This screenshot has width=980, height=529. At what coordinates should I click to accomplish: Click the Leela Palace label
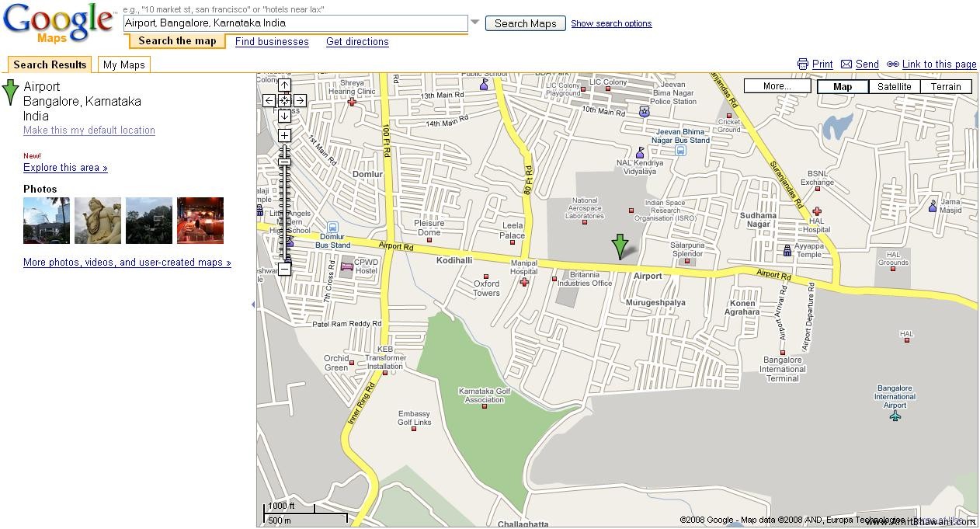point(513,231)
